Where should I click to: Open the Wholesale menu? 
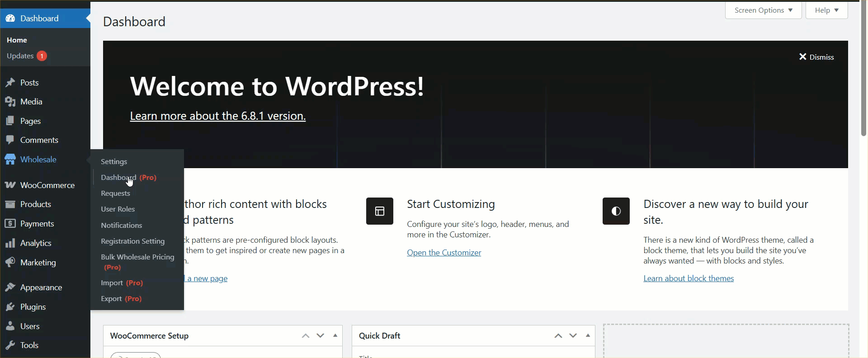38,160
